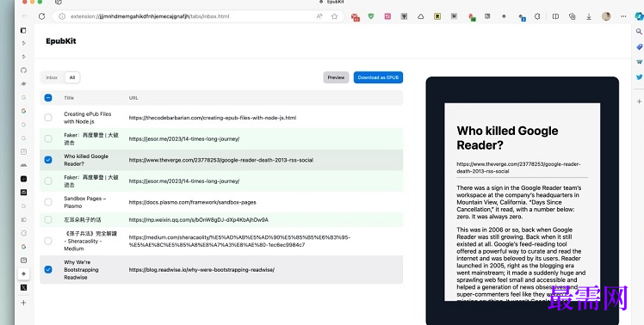
Task: Open the user profile avatar
Action: point(606,16)
